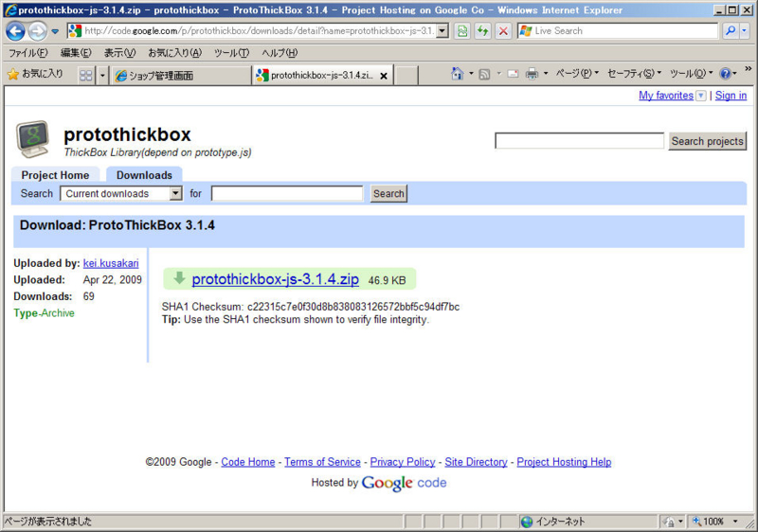Click the Quick Tabs grid icon
Image resolution: width=758 pixels, height=532 pixels.
point(86,76)
